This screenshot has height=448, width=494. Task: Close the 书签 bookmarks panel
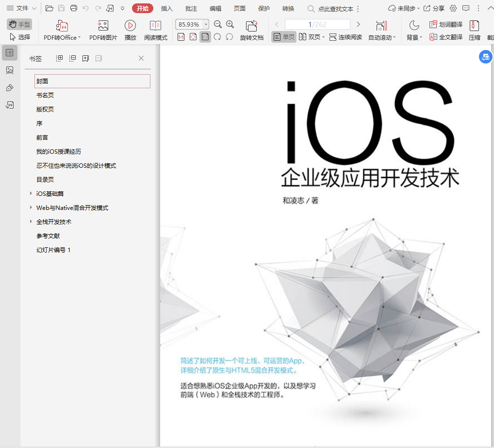[x=141, y=58]
